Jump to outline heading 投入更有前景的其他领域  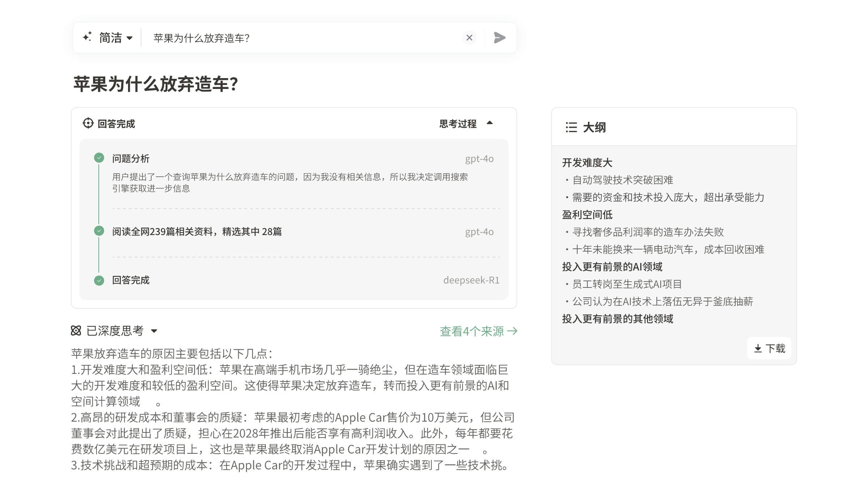[x=617, y=319]
